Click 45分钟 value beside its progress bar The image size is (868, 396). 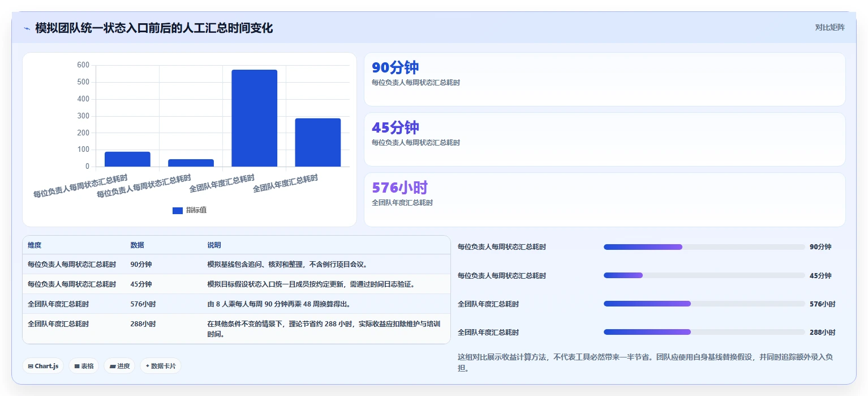pyautogui.click(x=820, y=275)
